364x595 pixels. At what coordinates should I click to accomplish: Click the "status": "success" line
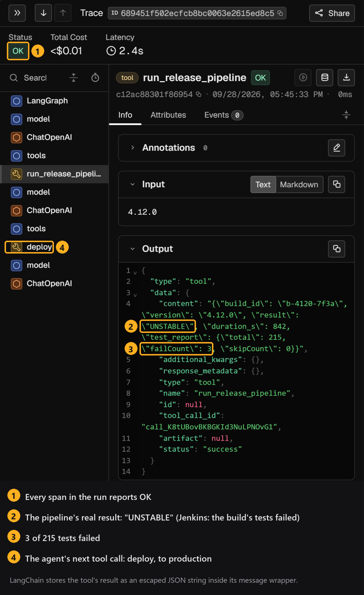click(x=200, y=449)
